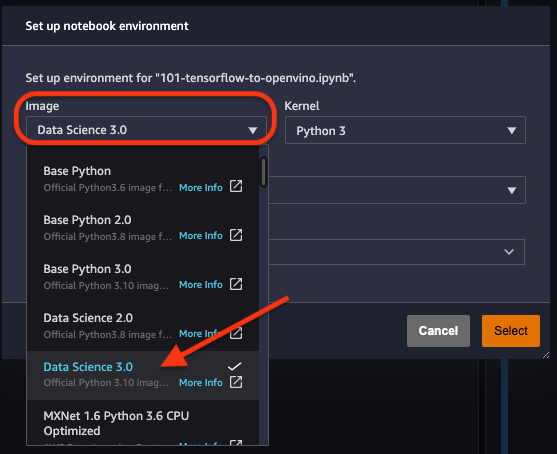Choose Data Science 3.0 image option
Image resolution: width=557 pixels, height=454 pixels.
click(142, 375)
